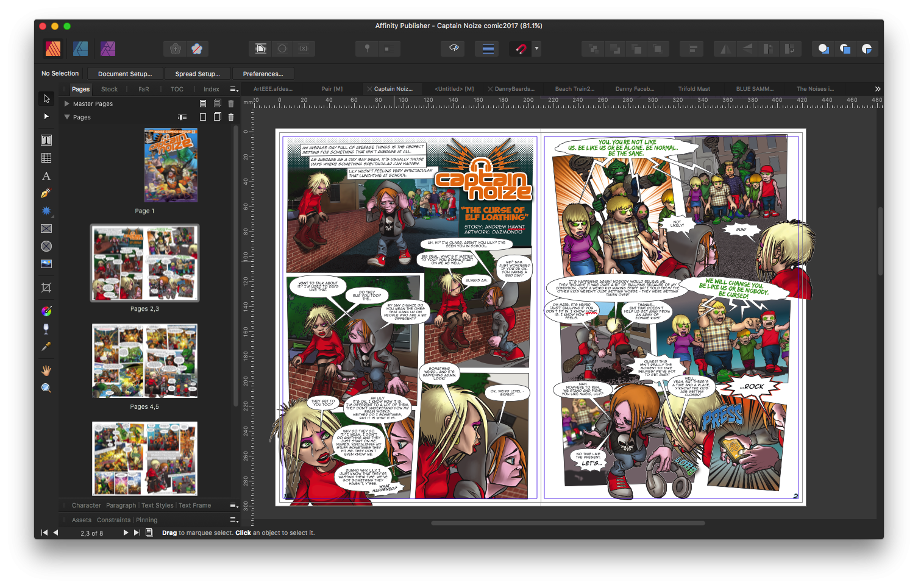Open the Assets panel options menu
Image resolution: width=918 pixels, height=588 pixels.
(233, 520)
